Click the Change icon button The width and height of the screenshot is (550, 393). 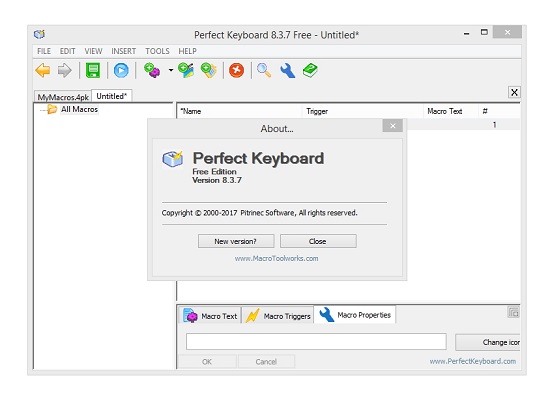(x=488, y=342)
